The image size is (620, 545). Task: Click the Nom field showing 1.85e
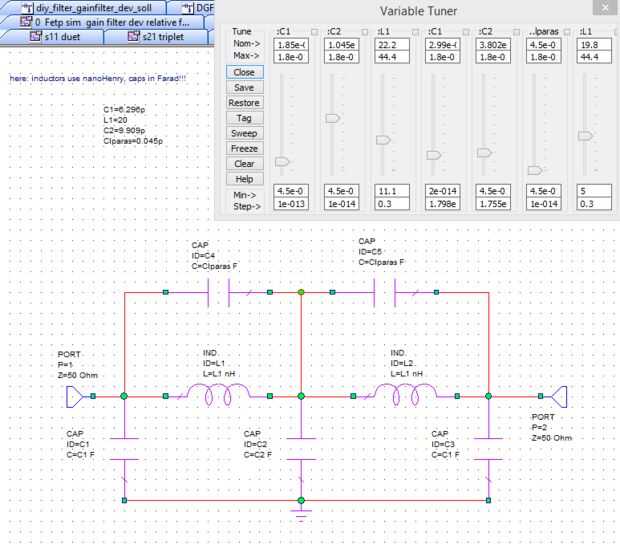coord(291,45)
